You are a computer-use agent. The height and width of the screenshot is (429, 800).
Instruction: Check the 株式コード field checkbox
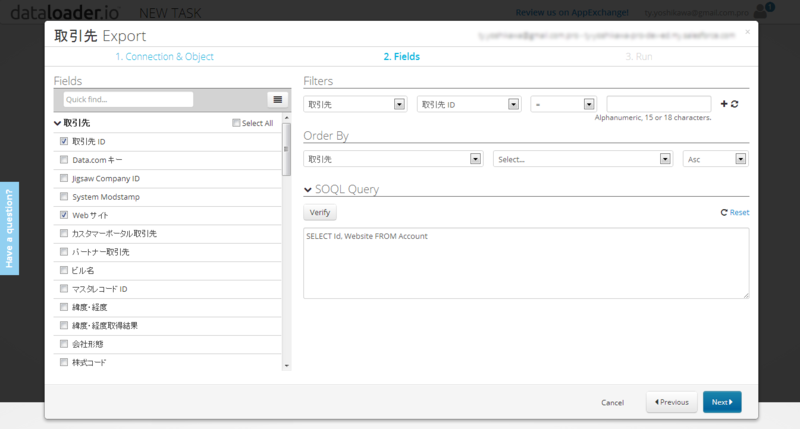64,362
